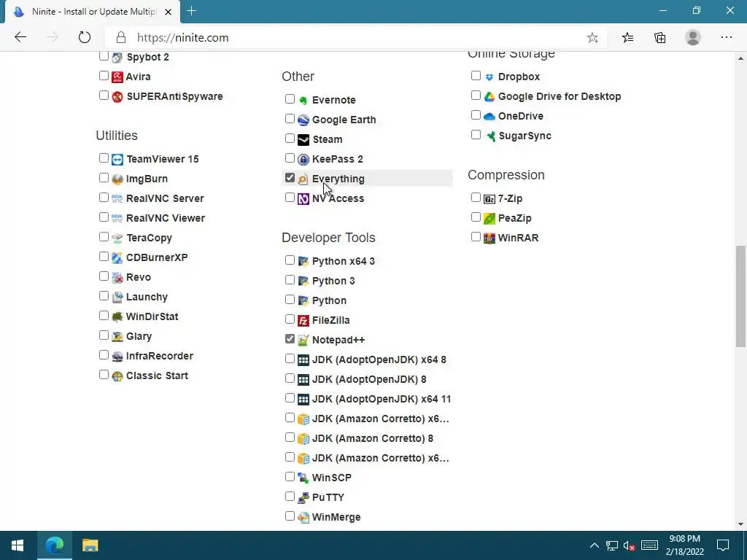Click the RealVNC Server label
This screenshot has height=560, width=747.
(x=165, y=198)
